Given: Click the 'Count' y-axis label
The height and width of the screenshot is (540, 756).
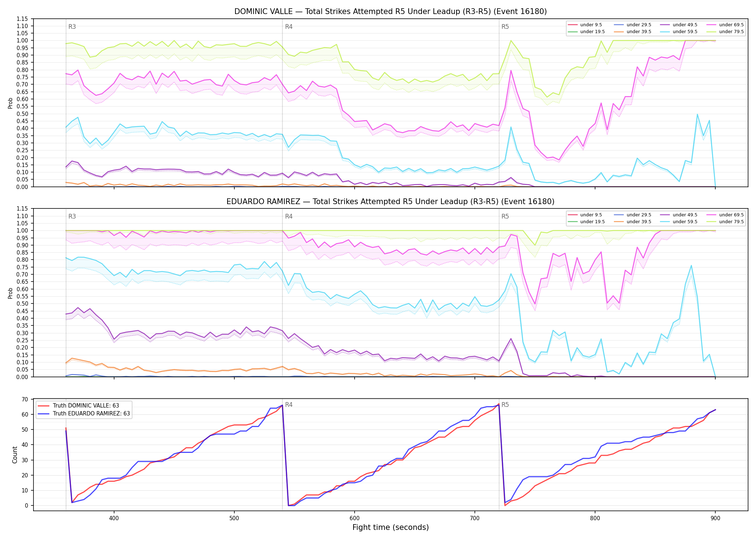Looking at the screenshot, I should click(15, 455).
